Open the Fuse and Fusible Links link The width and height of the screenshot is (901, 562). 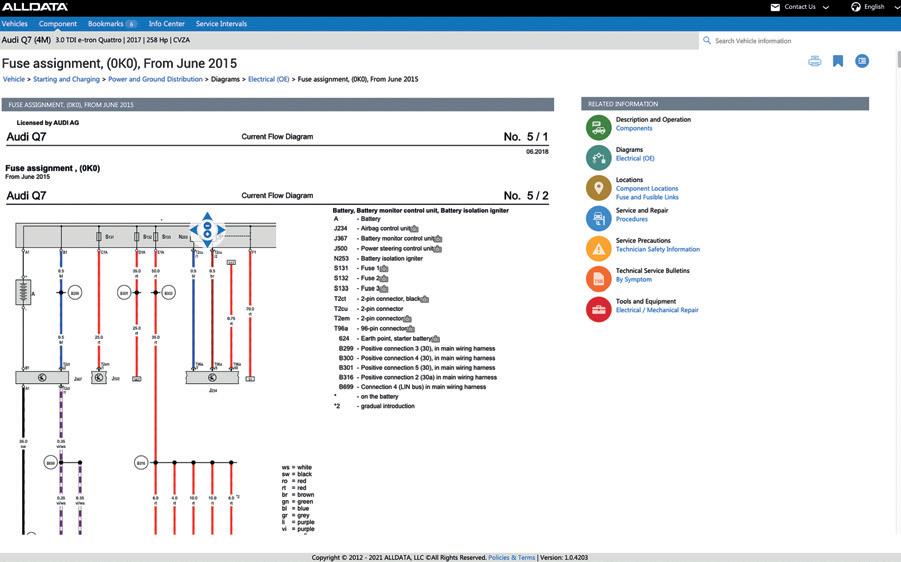click(x=647, y=197)
